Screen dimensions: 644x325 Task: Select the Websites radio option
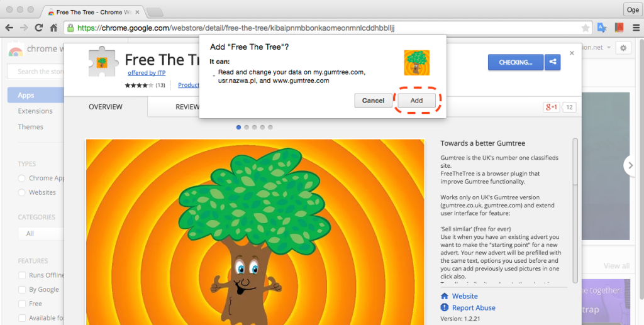(22, 192)
